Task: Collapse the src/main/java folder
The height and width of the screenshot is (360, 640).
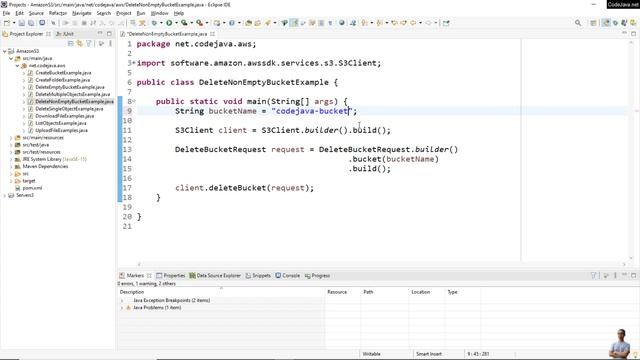Action: [x=11, y=58]
